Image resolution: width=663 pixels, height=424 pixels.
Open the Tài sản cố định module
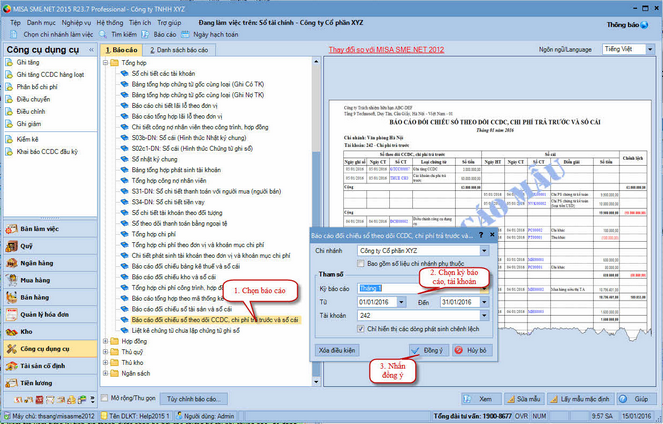50,366
